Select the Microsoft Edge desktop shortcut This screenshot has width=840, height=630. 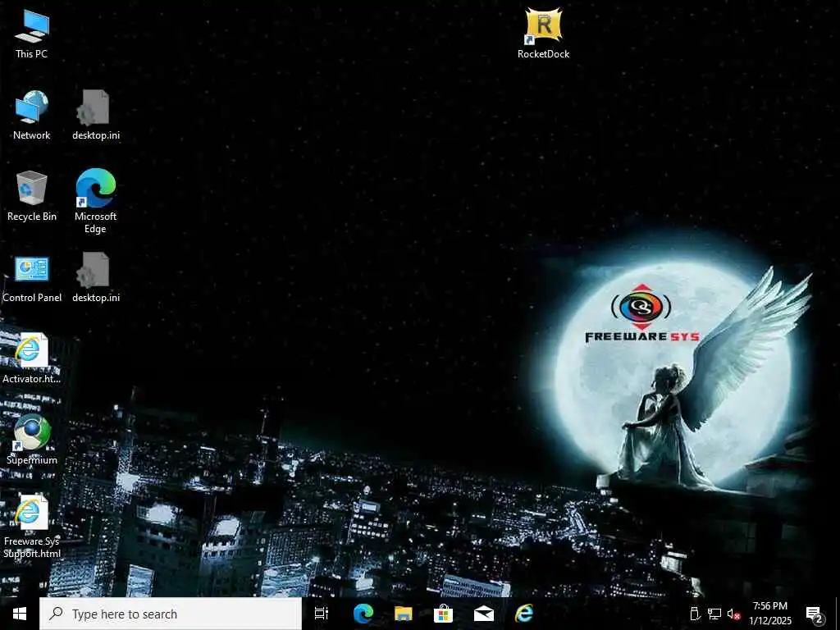(96, 202)
